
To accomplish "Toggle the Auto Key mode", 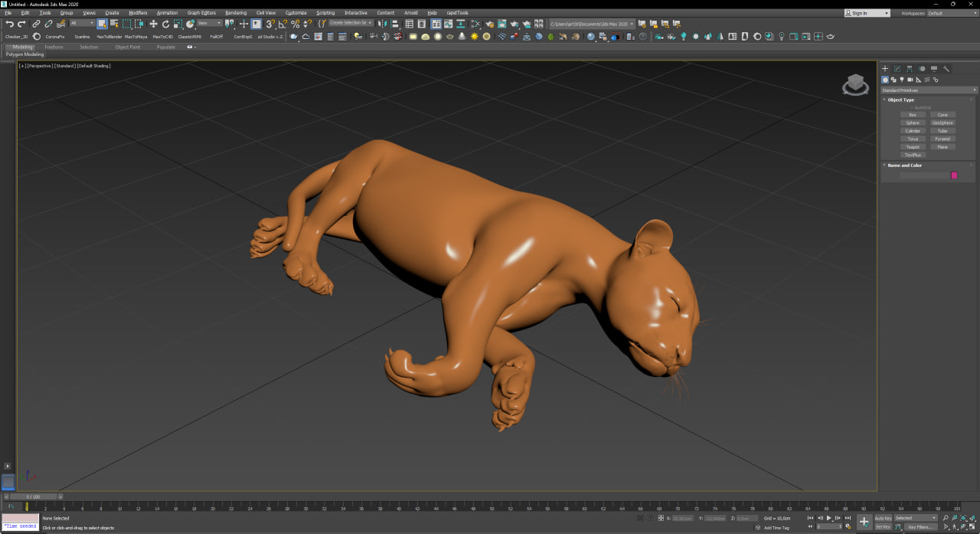I will click(x=883, y=518).
